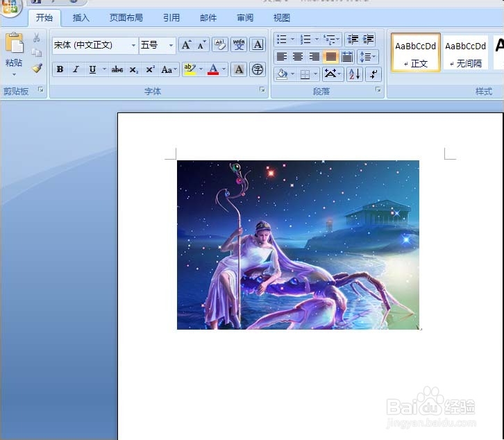The height and width of the screenshot is (440, 504).
Task: Click the Shrink Font button
Action: click(x=201, y=45)
